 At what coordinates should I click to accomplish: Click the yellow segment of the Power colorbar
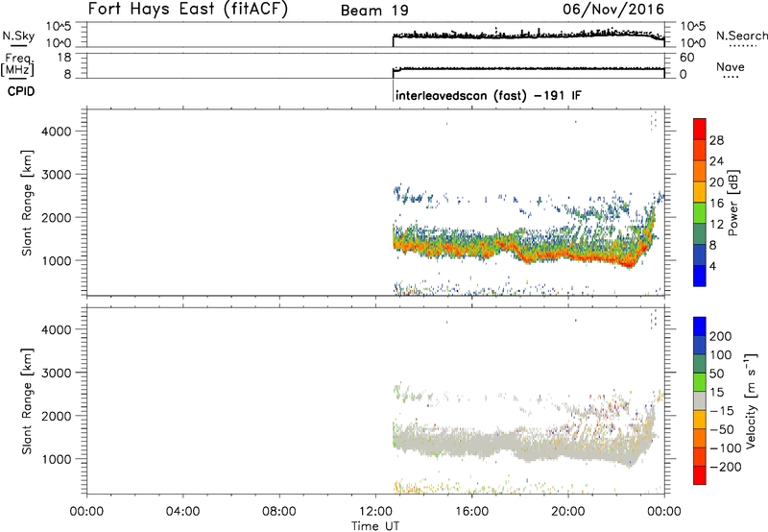pos(700,192)
